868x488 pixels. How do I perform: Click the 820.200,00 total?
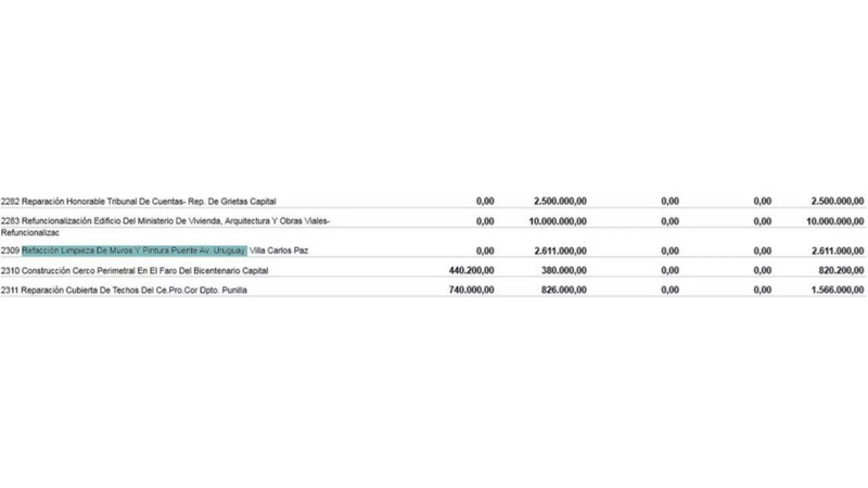[841, 271]
